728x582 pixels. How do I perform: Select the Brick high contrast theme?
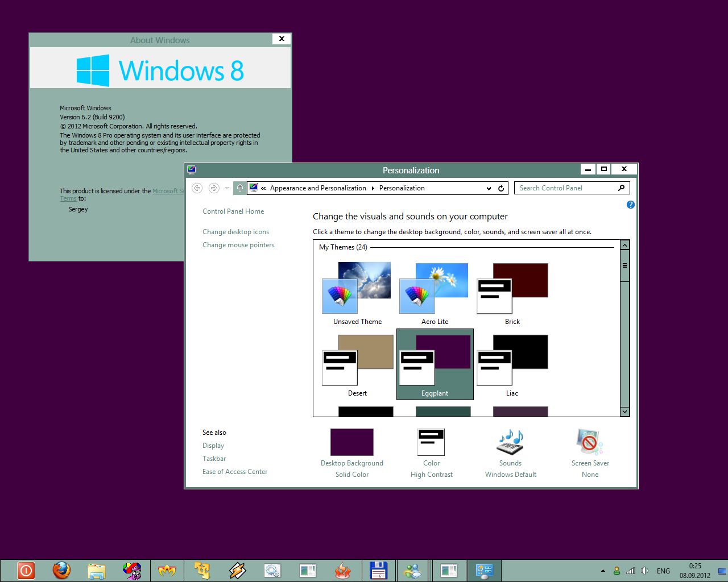tap(512, 293)
